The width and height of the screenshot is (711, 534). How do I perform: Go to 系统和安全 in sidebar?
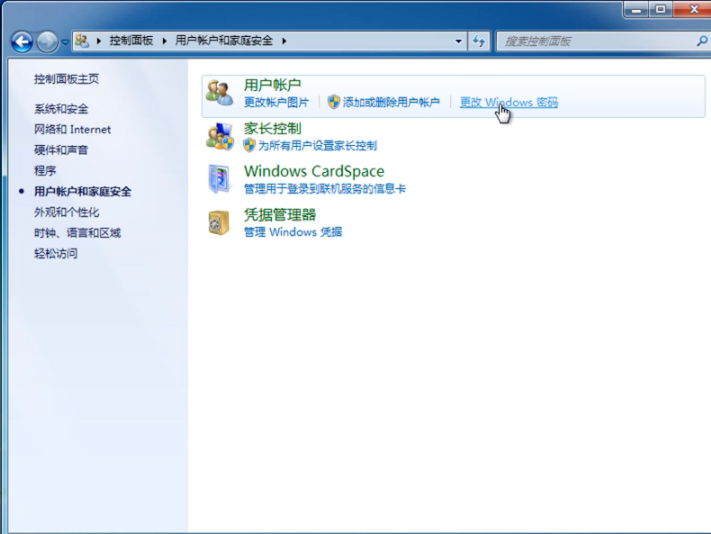click(61, 109)
